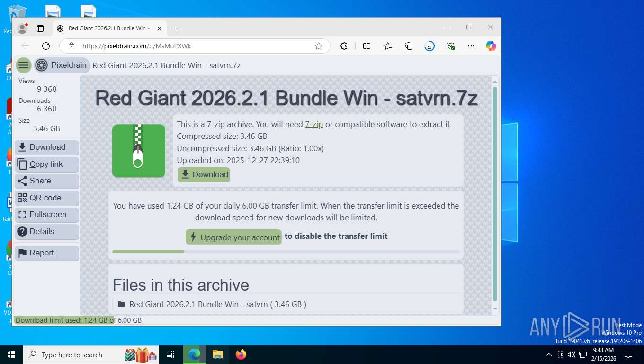Open the 7-zip link
This screenshot has height=364, width=644.
click(314, 124)
